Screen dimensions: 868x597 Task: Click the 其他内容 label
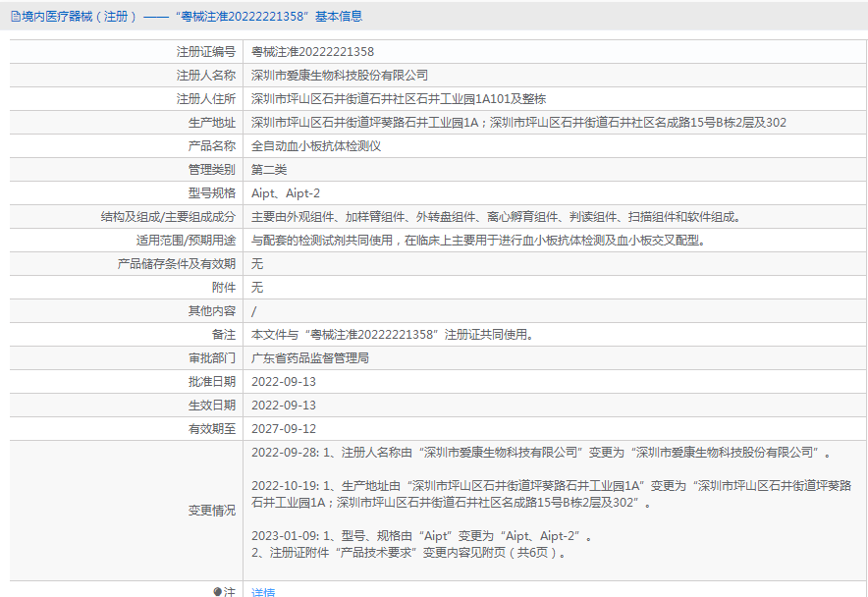212,311
